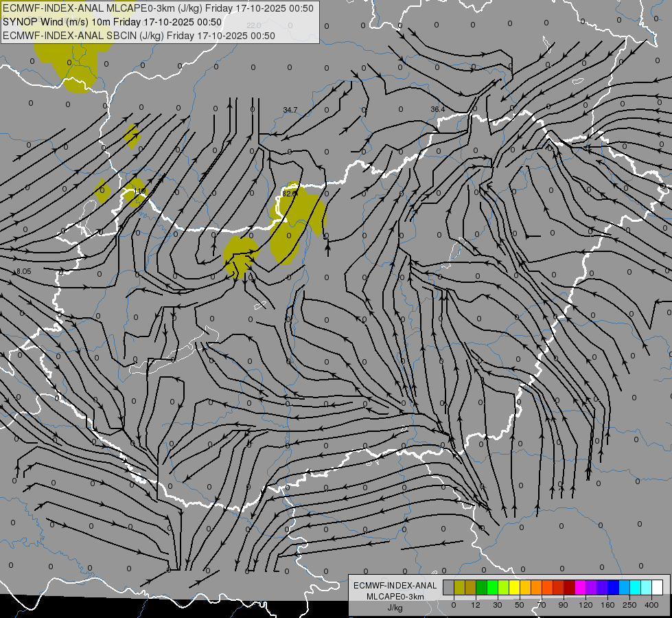Click the legend tick label 12
Viewport: 672px width, 618px height.
tap(475, 605)
